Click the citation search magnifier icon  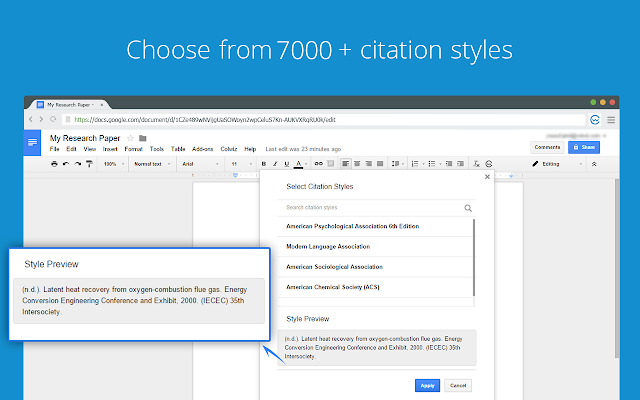[468, 208]
